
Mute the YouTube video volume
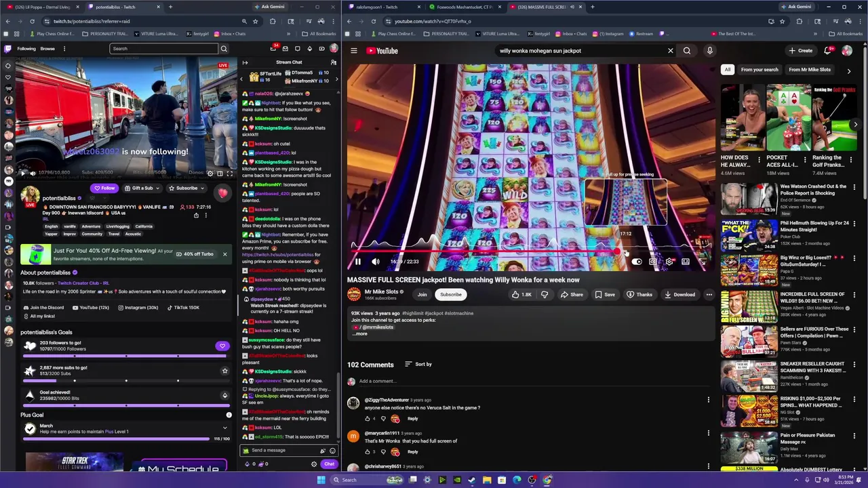click(x=376, y=262)
